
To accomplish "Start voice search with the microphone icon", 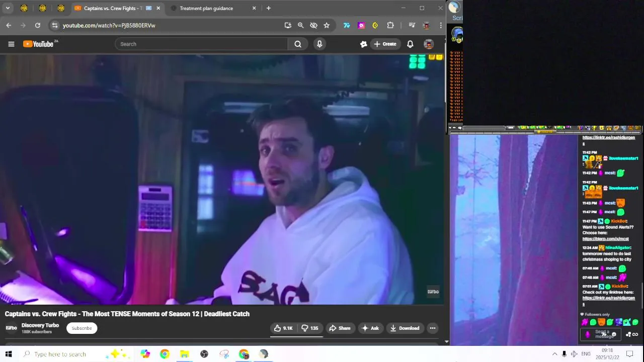I will 319,44.
